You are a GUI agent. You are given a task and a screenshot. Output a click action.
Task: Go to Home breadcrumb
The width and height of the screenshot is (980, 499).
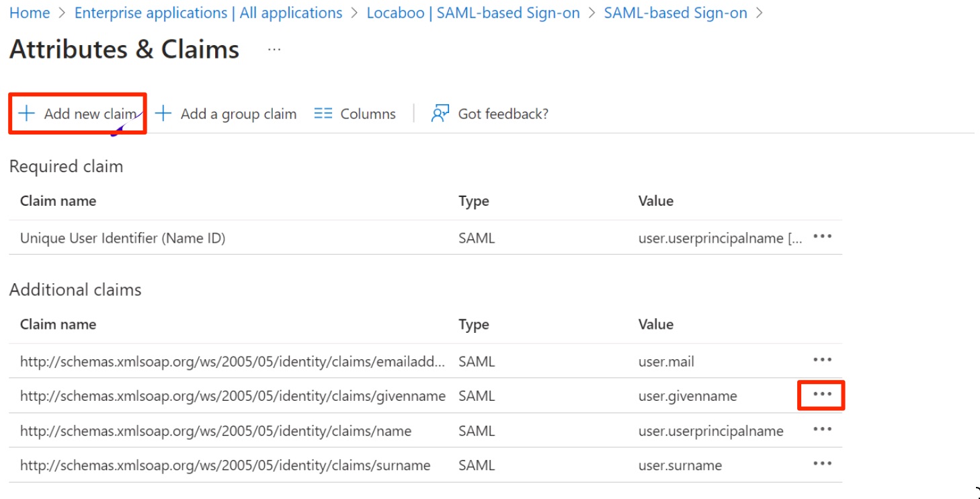click(x=30, y=13)
